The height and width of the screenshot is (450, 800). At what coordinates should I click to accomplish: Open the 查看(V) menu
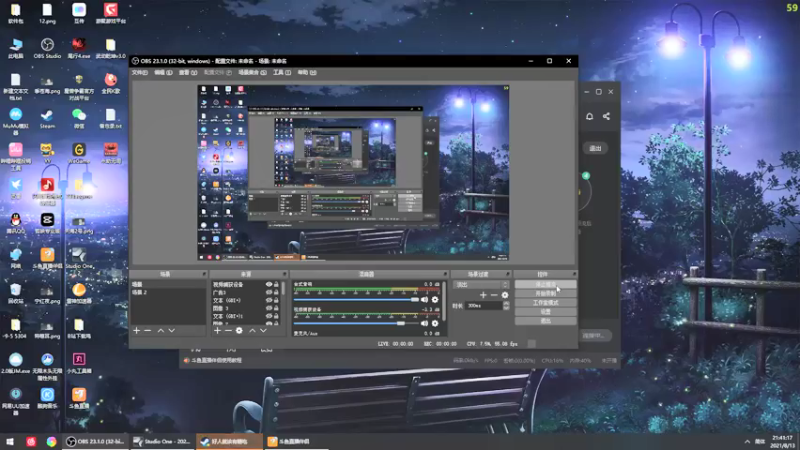click(188, 72)
